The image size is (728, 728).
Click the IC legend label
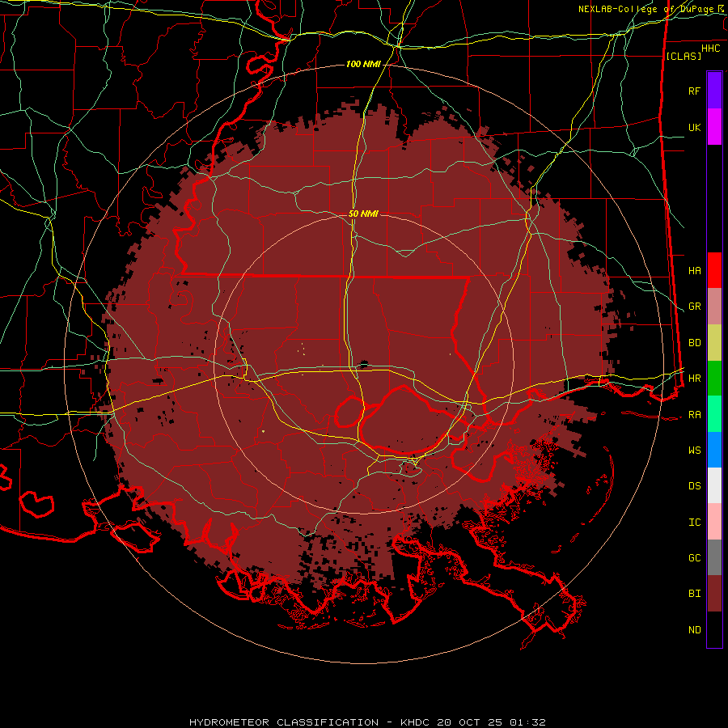coord(694,523)
